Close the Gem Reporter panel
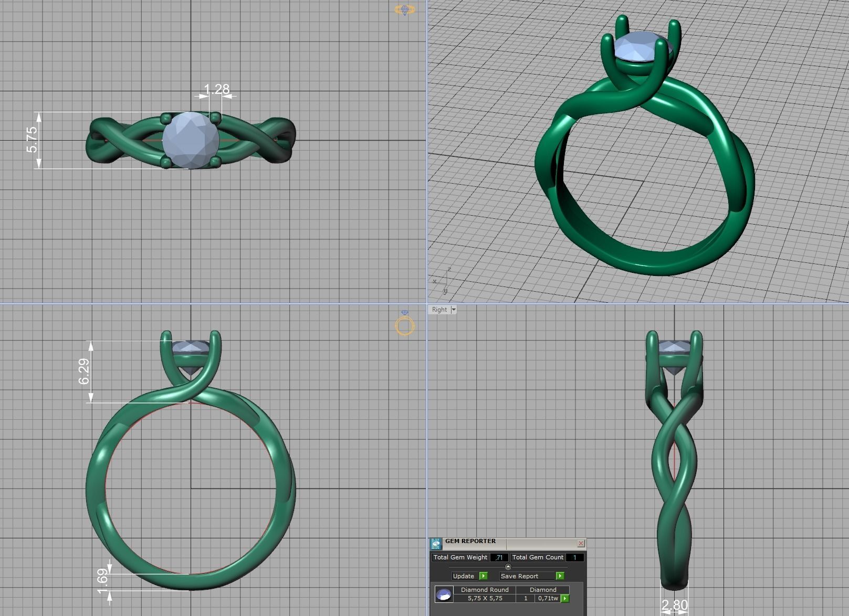This screenshot has width=849, height=616. pyautogui.click(x=581, y=543)
